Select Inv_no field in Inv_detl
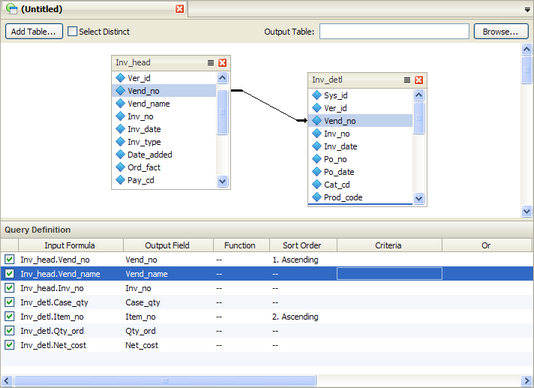 coord(361,134)
